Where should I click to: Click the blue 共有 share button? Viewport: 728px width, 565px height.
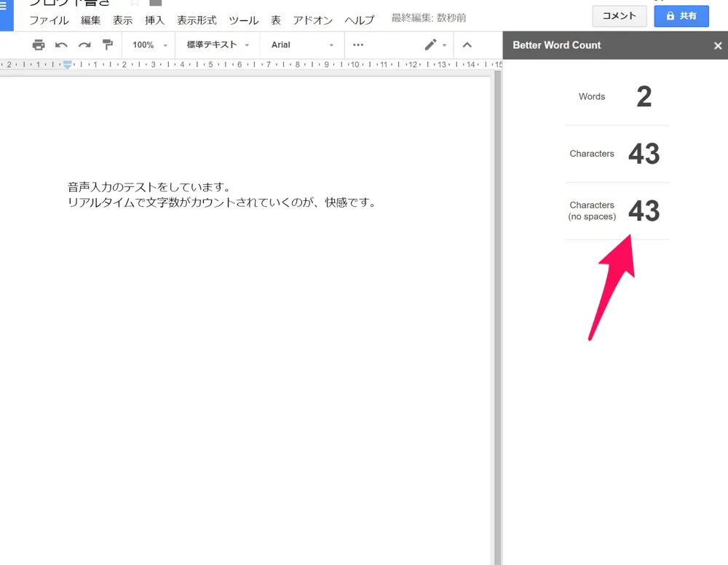coord(681,16)
